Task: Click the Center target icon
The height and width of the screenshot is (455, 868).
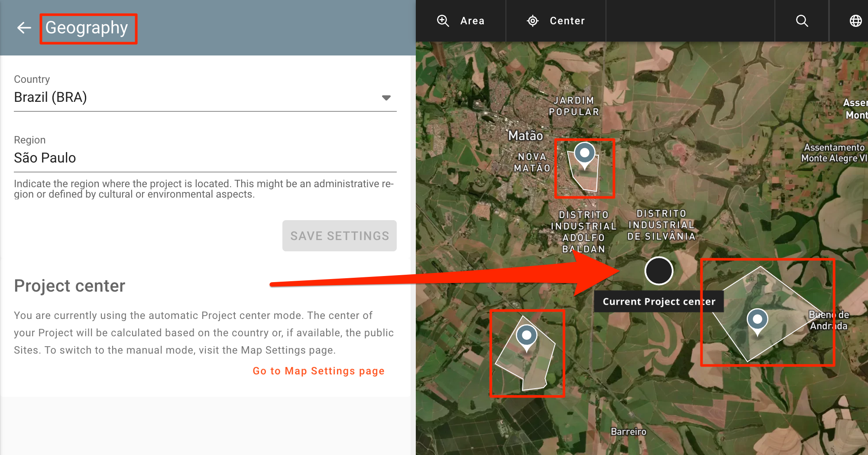Action: [532, 21]
